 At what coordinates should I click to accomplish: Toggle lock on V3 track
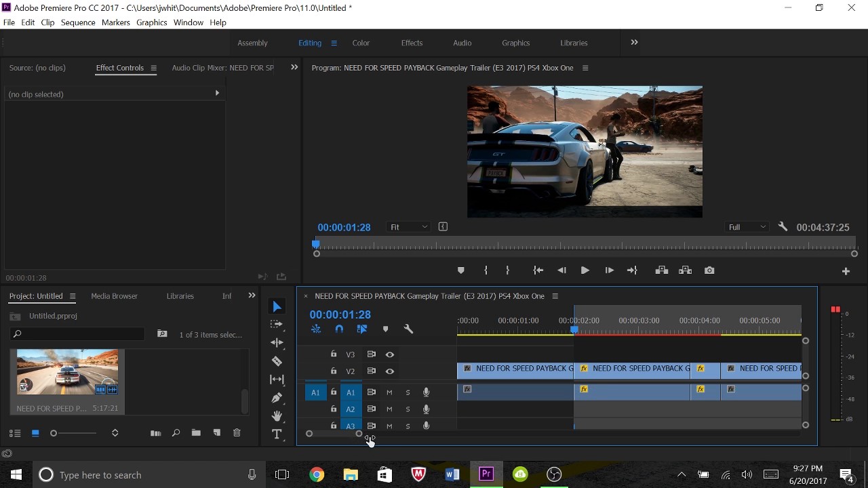click(334, 354)
